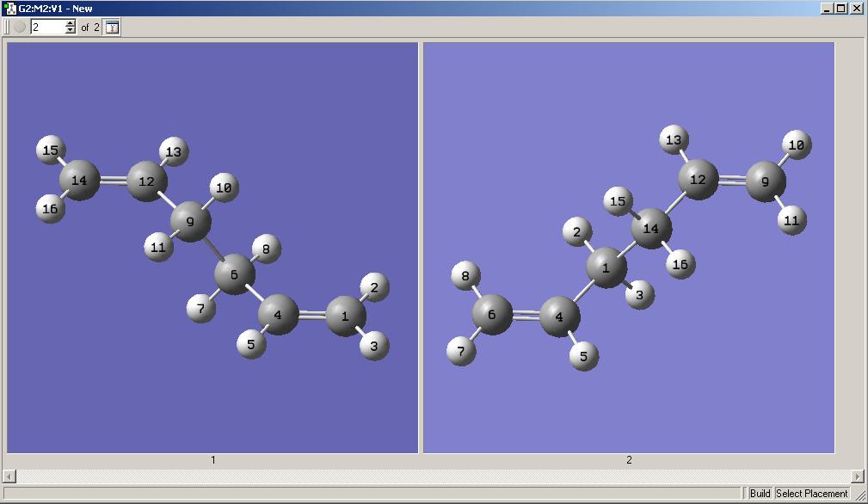Screen dimensions: 868x504
Task: Select carbon atom 6 in frame 2
Action: point(491,314)
